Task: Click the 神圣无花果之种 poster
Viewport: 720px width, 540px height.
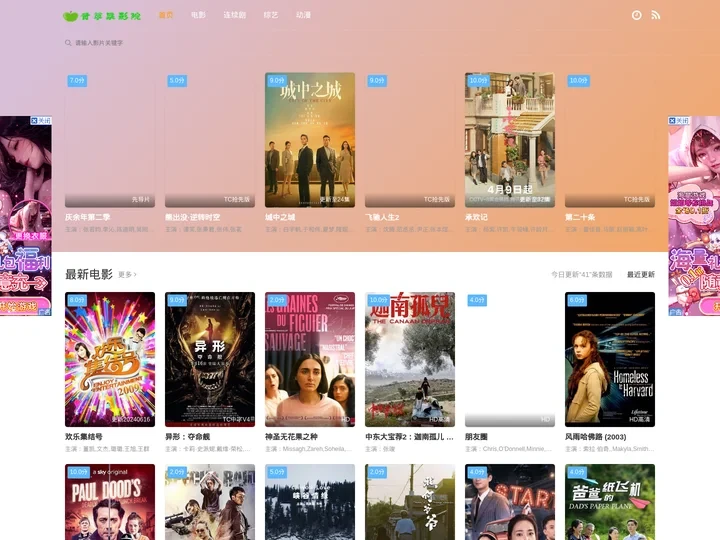Action: point(310,360)
